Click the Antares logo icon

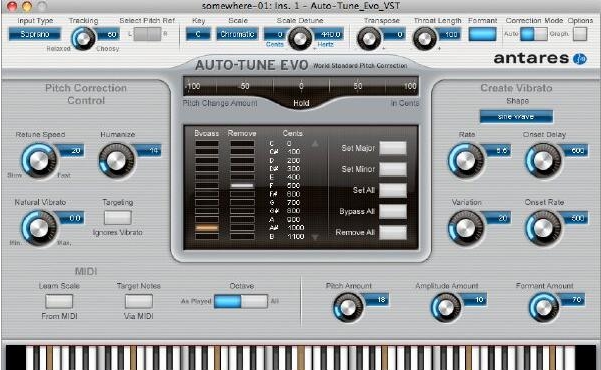(x=580, y=59)
